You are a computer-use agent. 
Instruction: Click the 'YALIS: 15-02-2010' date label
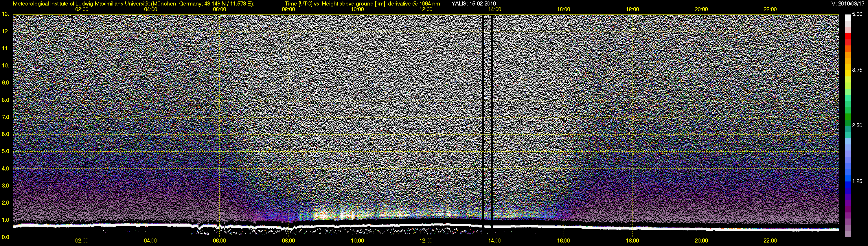click(x=473, y=4)
